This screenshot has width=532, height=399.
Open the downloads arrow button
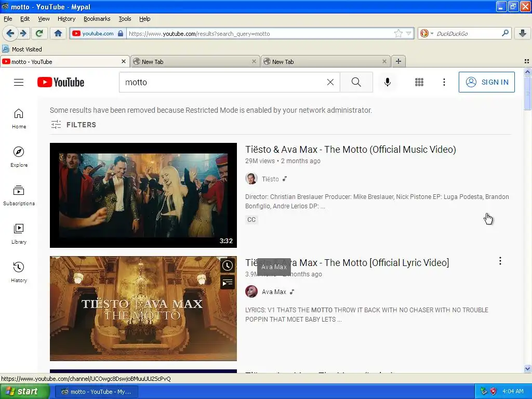(x=523, y=33)
